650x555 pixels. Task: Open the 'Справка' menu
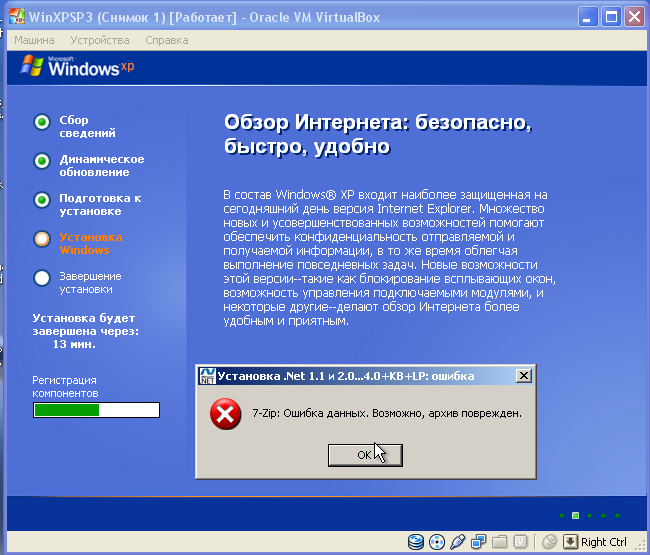[166, 40]
